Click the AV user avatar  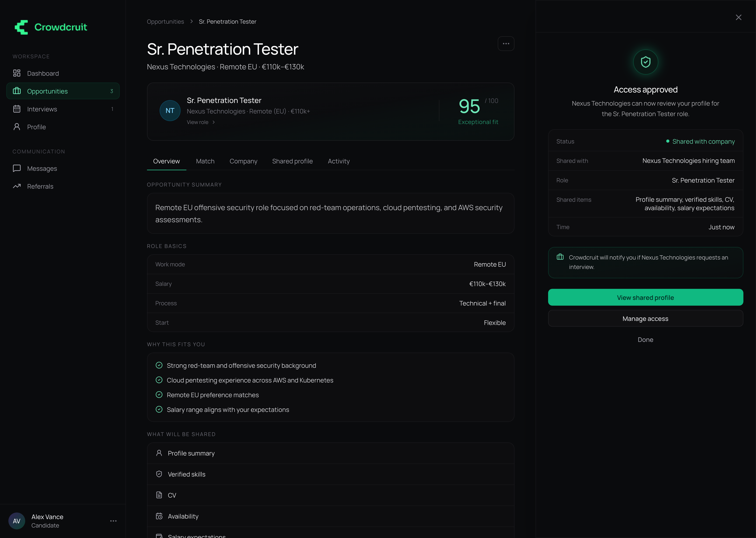click(17, 521)
